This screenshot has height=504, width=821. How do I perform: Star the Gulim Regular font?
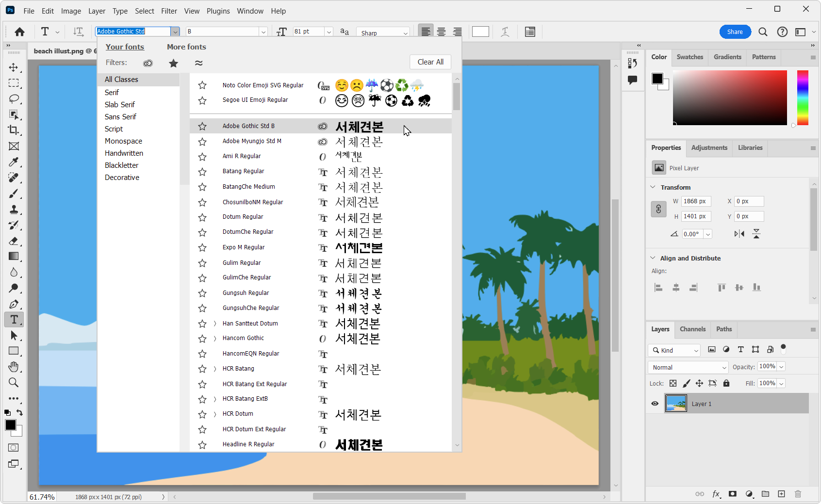pyautogui.click(x=202, y=263)
